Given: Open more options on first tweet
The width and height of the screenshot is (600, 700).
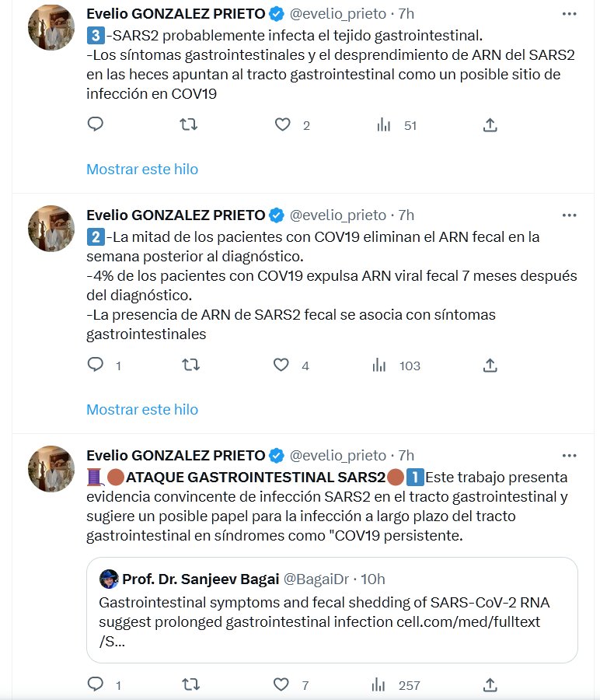Looking at the screenshot, I should pos(569,14).
